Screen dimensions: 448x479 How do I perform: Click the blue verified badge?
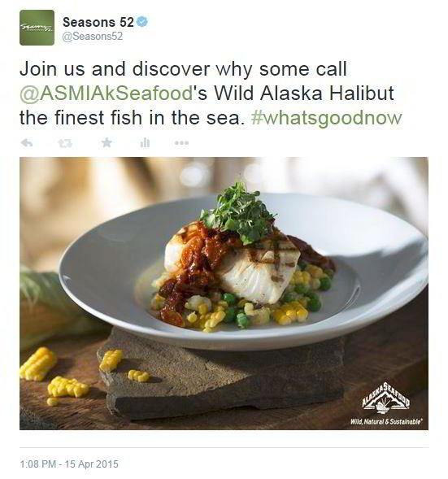[x=142, y=22]
